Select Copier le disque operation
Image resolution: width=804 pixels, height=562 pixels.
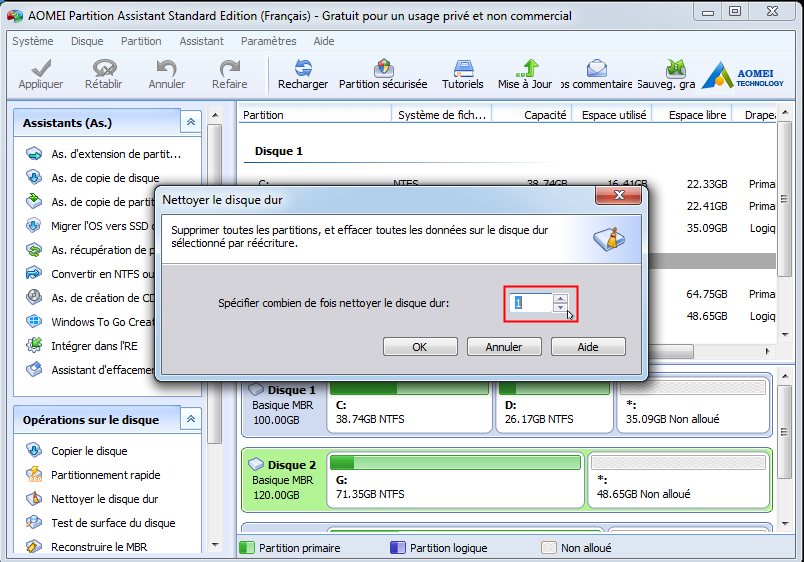tap(77, 451)
